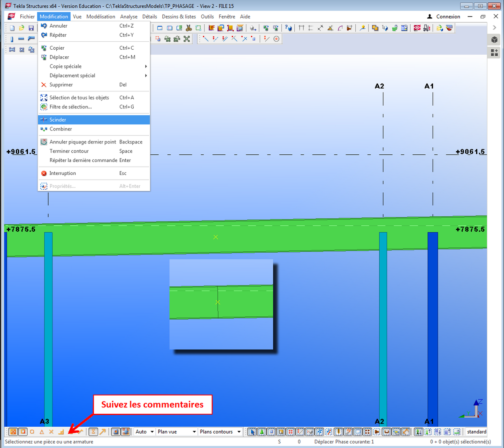Toggle the circle snap to centers switch

tap(32, 432)
